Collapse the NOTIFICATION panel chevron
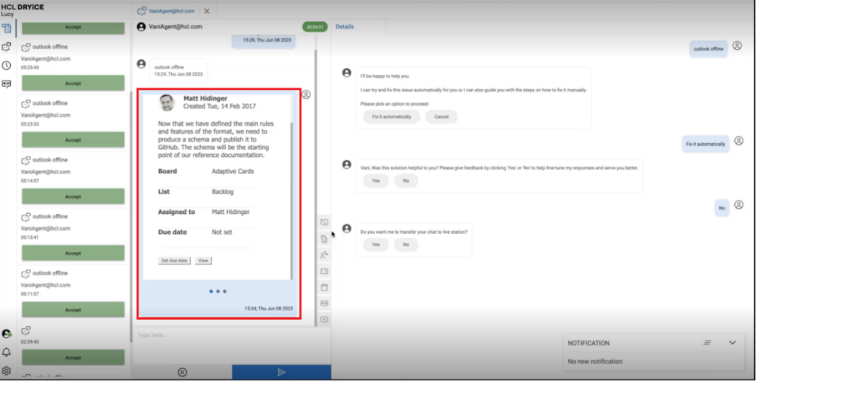Image resolution: width=868 pixels, height=412 pixels. (732, 343)
